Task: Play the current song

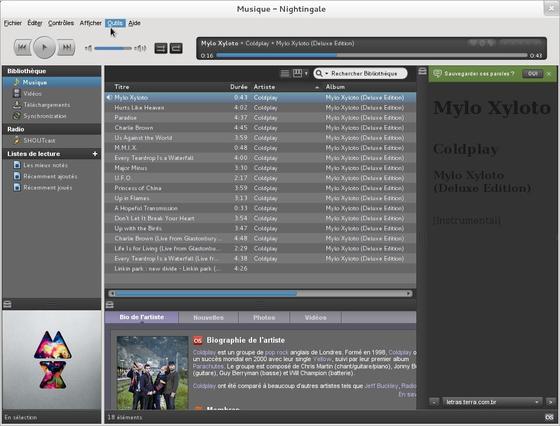Action: 45,47
